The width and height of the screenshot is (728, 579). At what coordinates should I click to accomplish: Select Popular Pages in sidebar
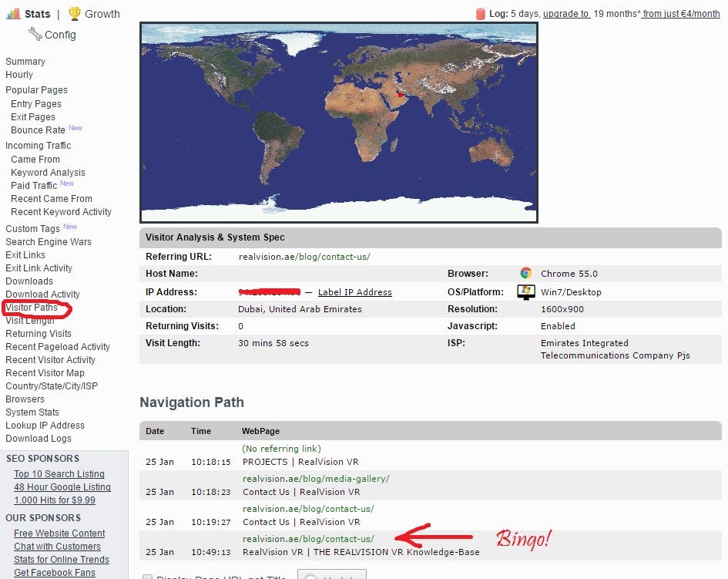click(x=37, y=89)
